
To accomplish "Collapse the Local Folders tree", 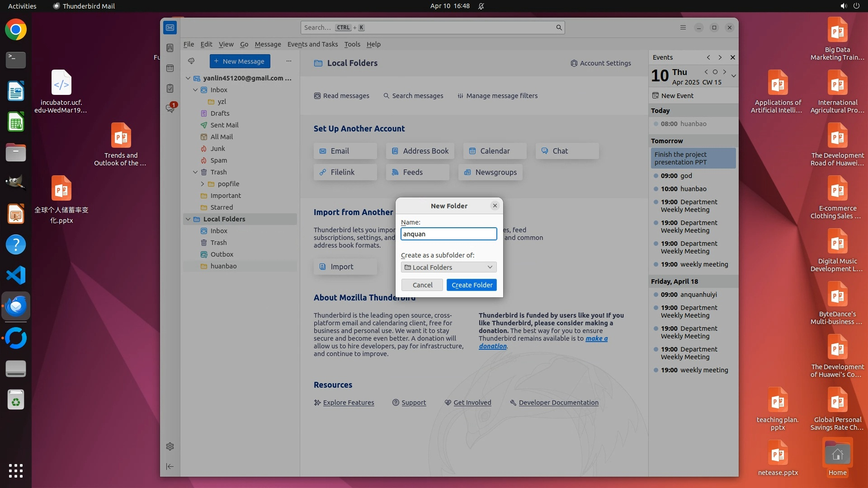I will [188, 219].
